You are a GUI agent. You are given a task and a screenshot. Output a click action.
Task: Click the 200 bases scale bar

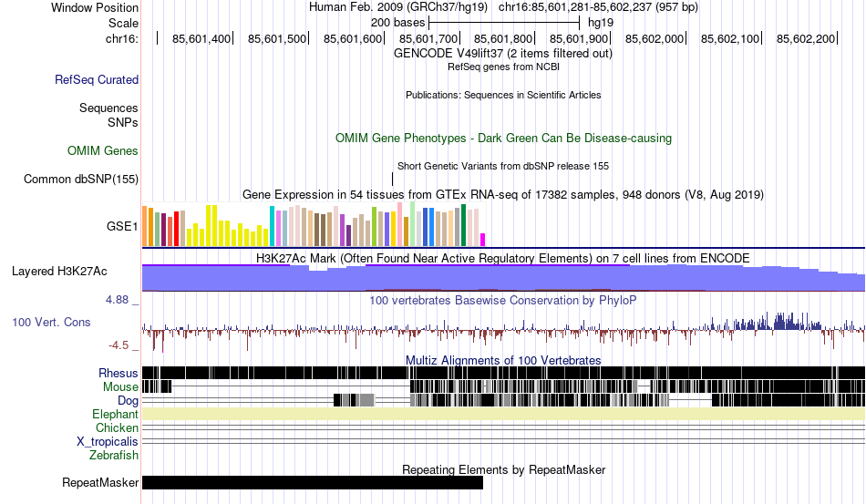(x=504, y=23)
